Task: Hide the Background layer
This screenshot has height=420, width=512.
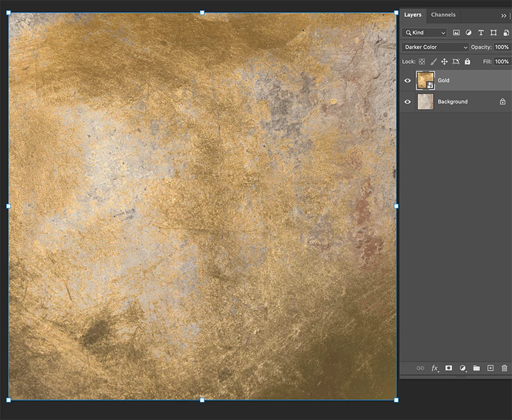Action: [x=408, y=102]
